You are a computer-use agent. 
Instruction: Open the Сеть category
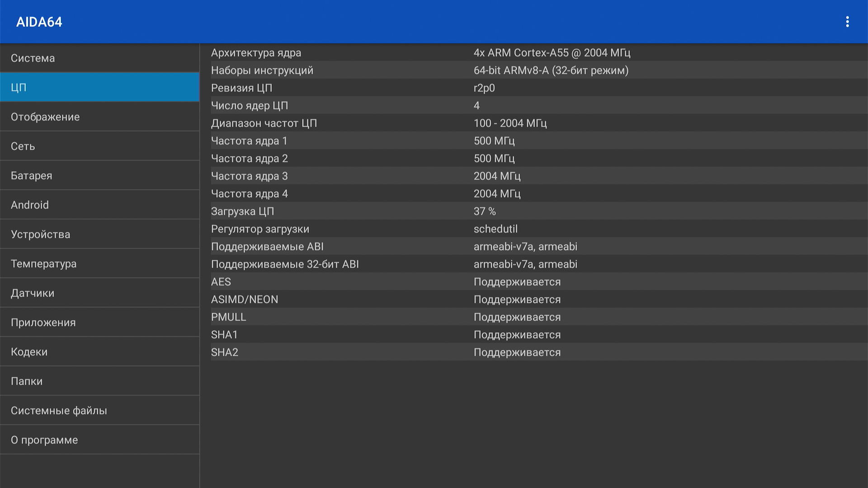(x=99, y=146)
